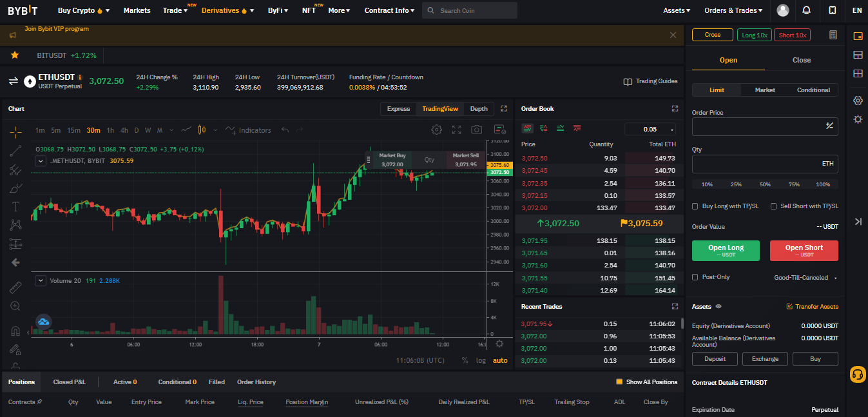Open the Assets dropdown menu
Image resolution: width=868 pixels, height=417 pixels.
677,10
